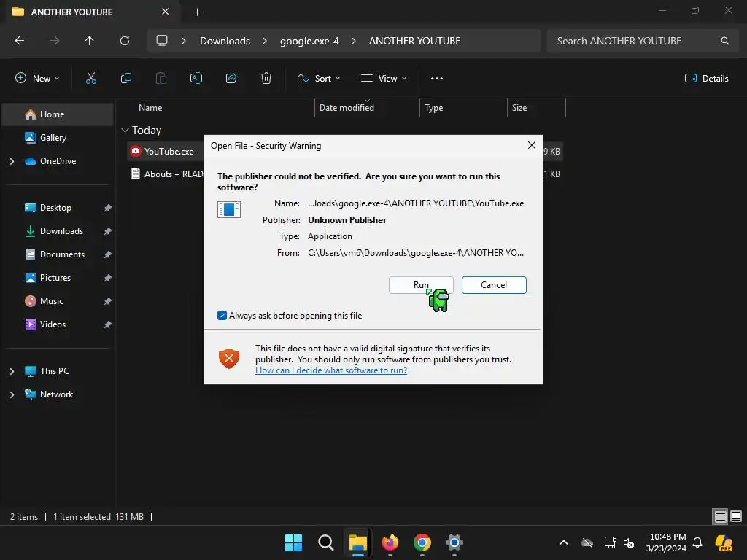This screenshot has height=560, width=747.
Task: Click the muted volume tray icon
Action: point(629,542)
